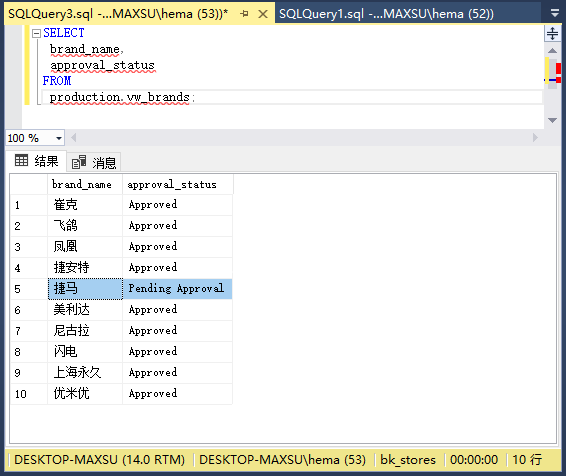Click the editor scroll down arrow

(x=552, y=120)
